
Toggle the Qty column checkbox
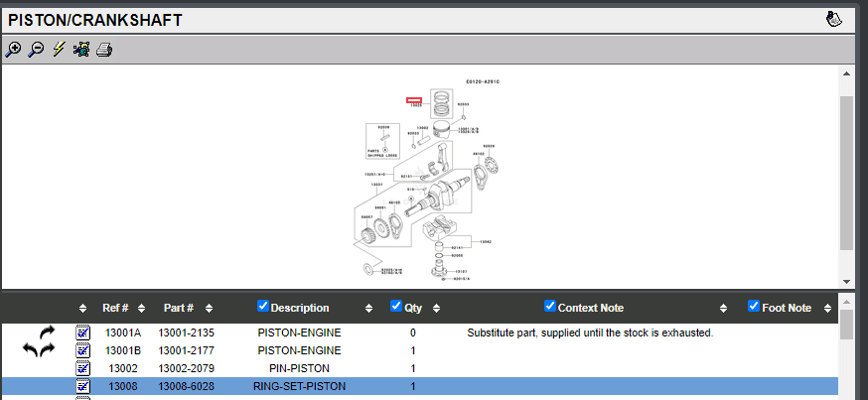[396, 306]
